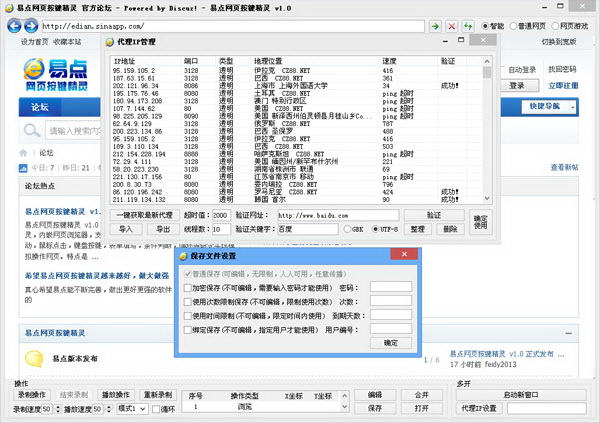Click the 验证网址 URL input field
Viewport: 600px width, 423px height.
pos(338,215)
